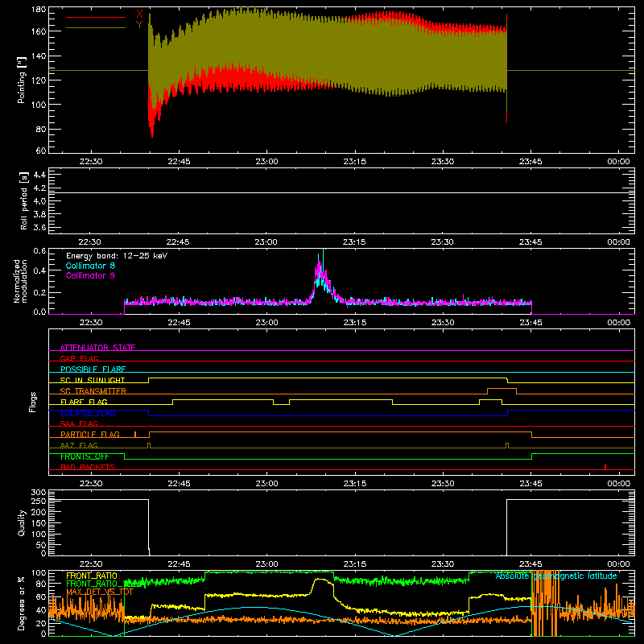Click the FRONTS_OFF flag label

85,456
